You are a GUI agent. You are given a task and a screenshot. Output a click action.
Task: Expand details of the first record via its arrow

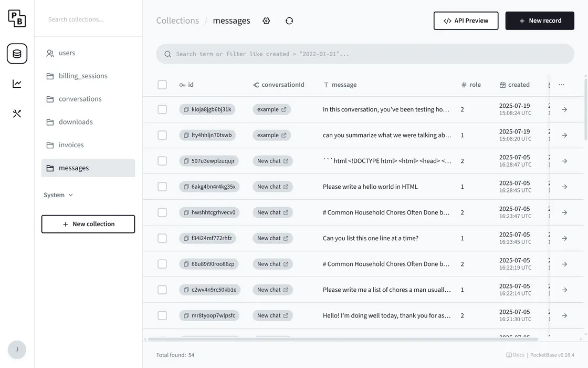pos(564,109)
